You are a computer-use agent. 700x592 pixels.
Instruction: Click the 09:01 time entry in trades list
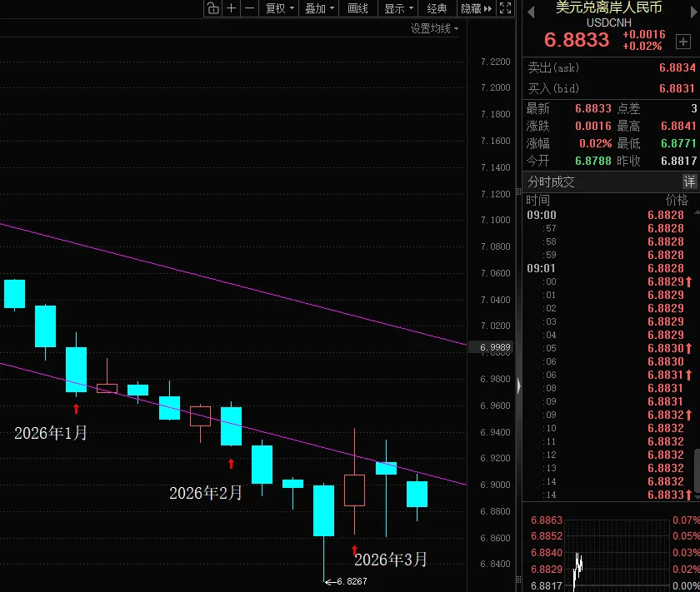click(x=541, y=268)
